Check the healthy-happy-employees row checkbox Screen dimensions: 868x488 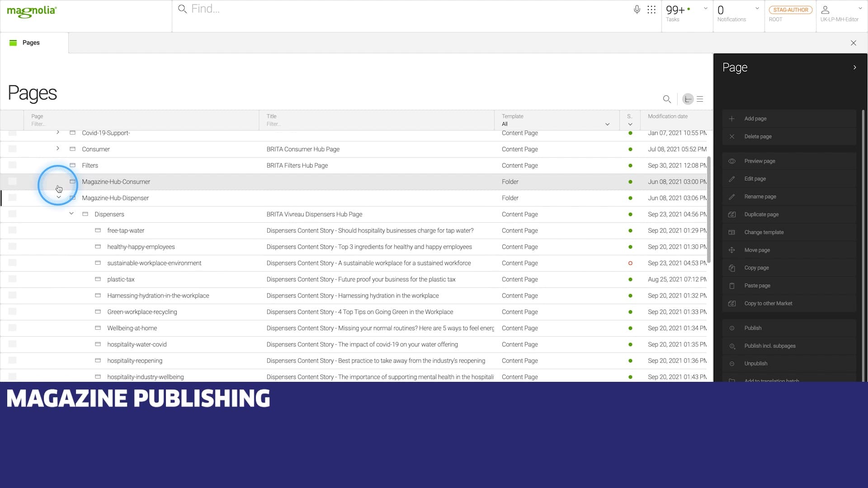pos(13,247)
